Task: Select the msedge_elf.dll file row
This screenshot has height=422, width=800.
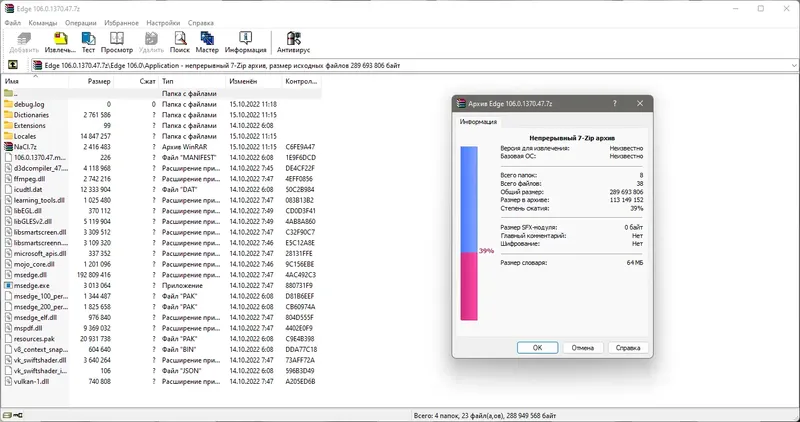Action: 161,317
